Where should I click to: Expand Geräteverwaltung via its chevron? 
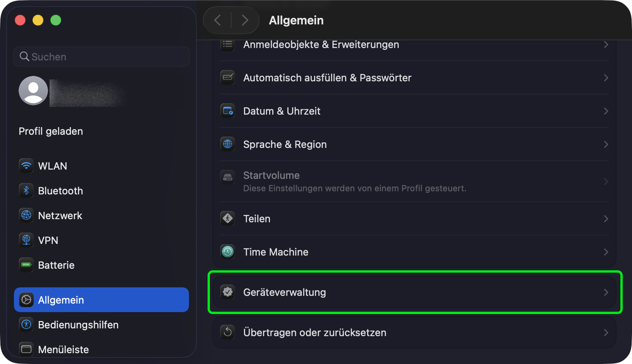tap(606, 292)
